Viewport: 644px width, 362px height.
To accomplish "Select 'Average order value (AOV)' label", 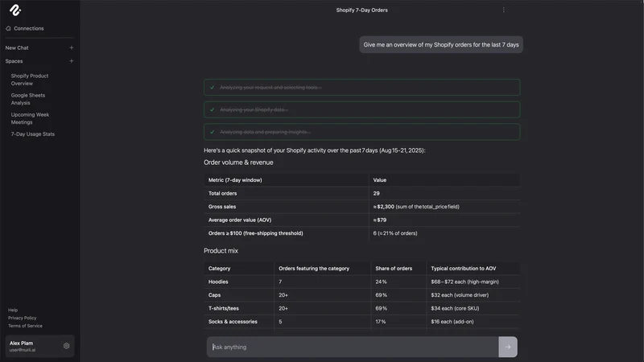I will (x=239, y=220).
